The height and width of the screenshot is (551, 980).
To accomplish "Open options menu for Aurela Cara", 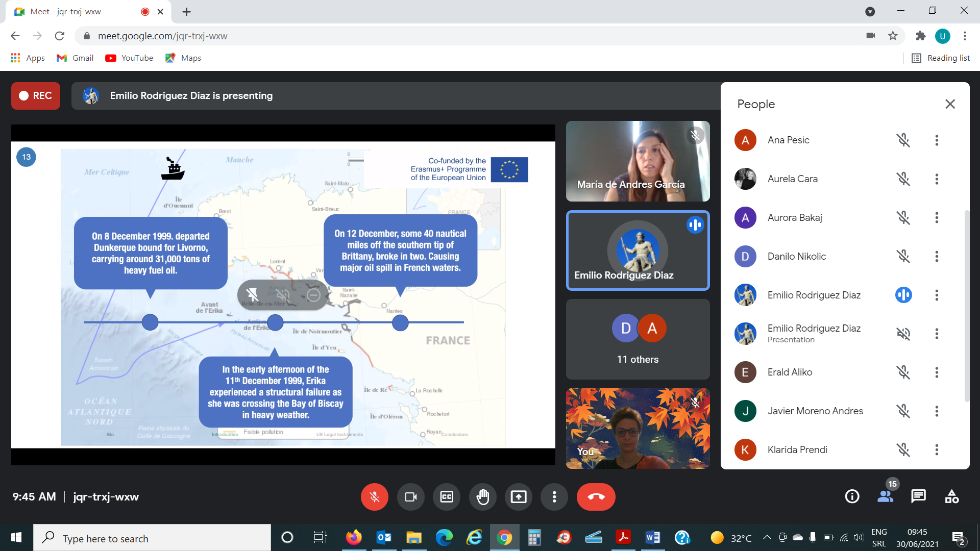I will click(x=937, y=179).
